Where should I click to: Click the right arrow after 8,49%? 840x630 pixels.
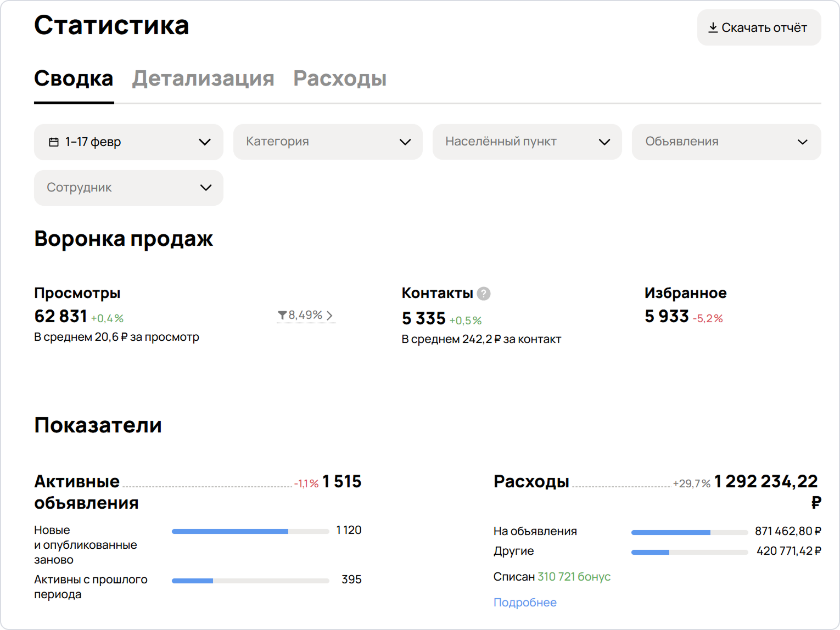click(x=329, y=316)
